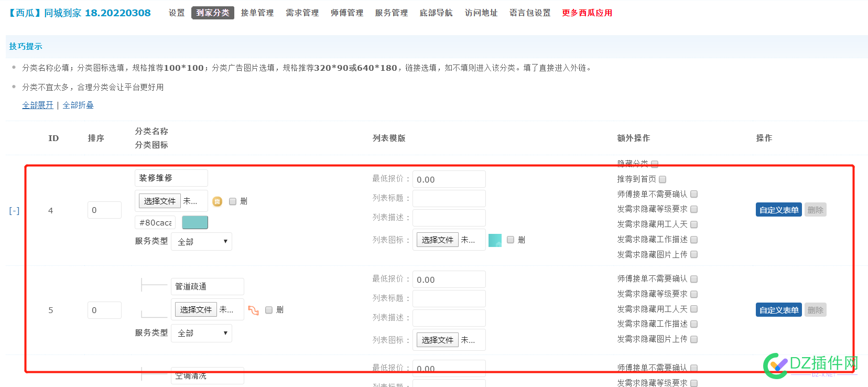Click the 额外操作 column header
The height and width of the screenshot is (387, 868).
coord(633,138)
